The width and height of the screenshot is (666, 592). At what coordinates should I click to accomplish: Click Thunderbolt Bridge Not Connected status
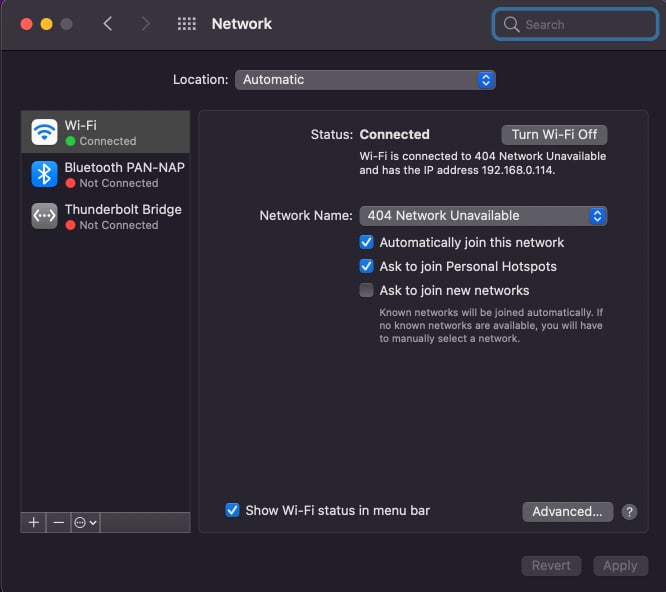pyautogui.click(x=119, y=225)
